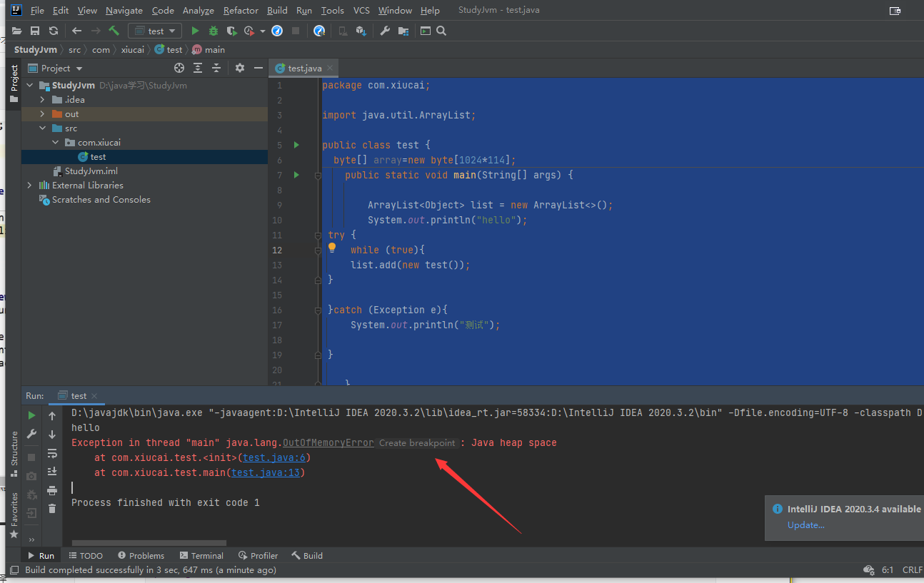Click Collapse All icon in Project panel
Viewport: 924px width, 583px height.
coord(218,68)
